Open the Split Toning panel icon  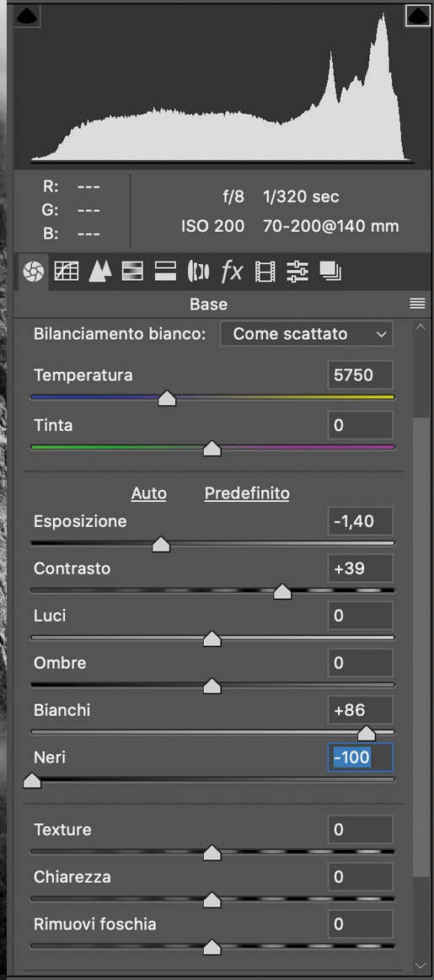click(x=165, y=271)
